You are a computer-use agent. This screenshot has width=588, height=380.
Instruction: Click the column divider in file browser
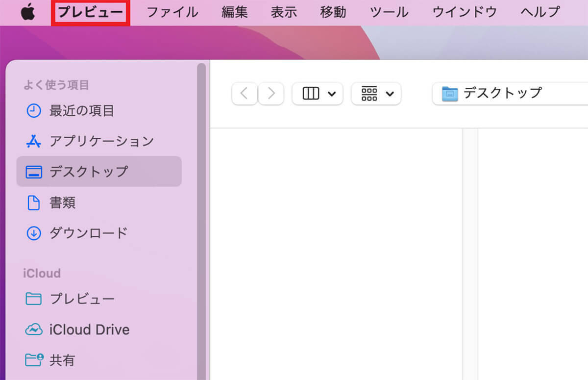(x=470, y=245)
